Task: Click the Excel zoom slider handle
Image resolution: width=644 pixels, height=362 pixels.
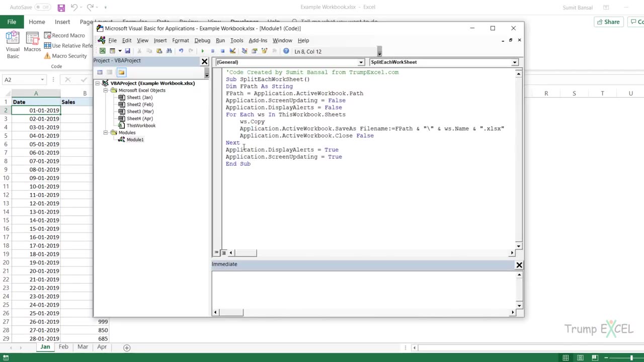Action: click(631, 358)
